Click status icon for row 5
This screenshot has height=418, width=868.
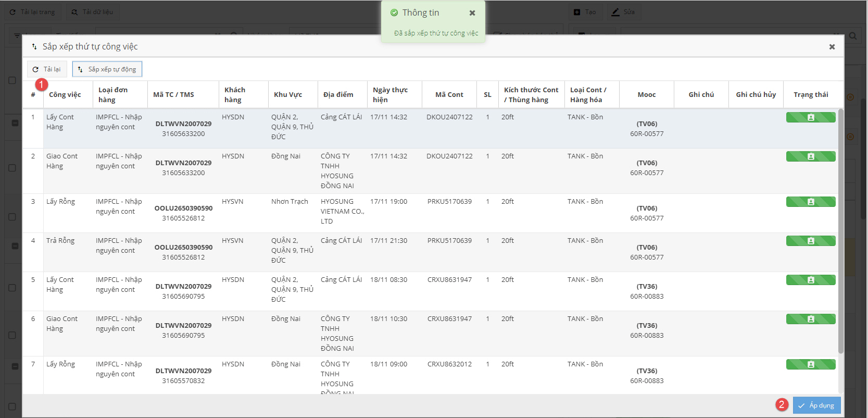810,280
